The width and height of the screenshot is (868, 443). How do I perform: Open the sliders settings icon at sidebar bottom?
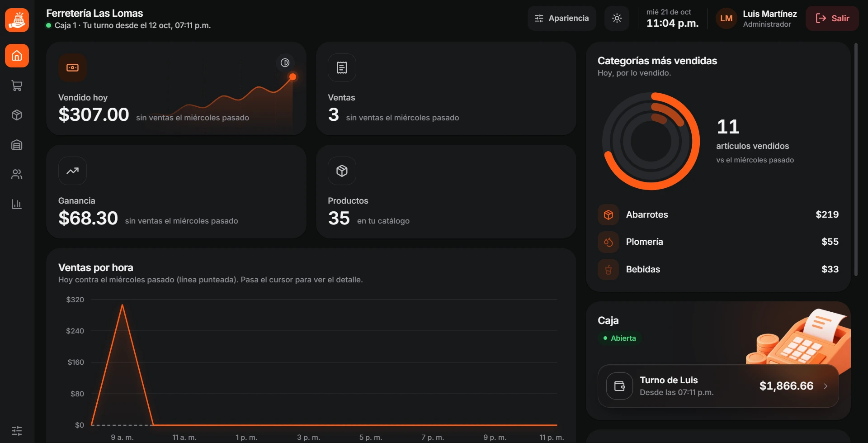pos(17,430)
